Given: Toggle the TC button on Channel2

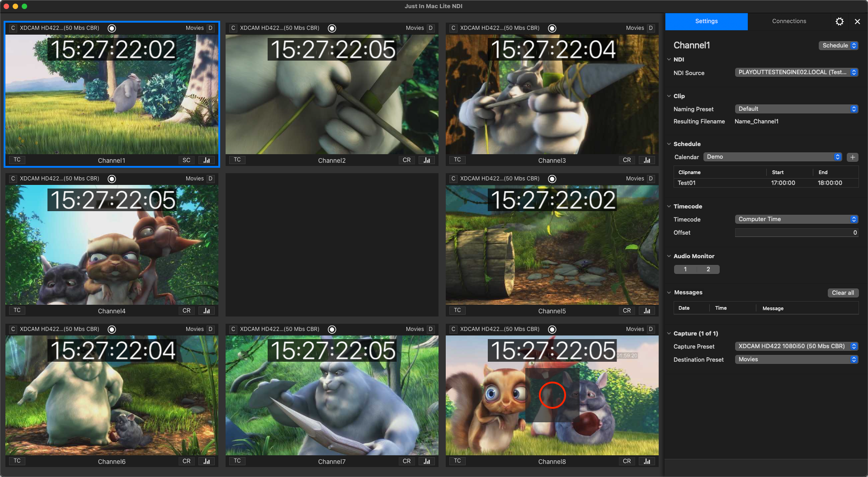Looking at the screenshot, I should click(x=237, y=160).
